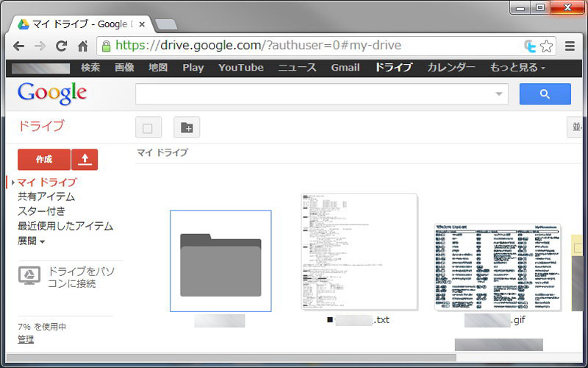Select the .gif image thumbnail
Image resolution: width=588 pixels, height=368 pixels.
pos(498,267)
